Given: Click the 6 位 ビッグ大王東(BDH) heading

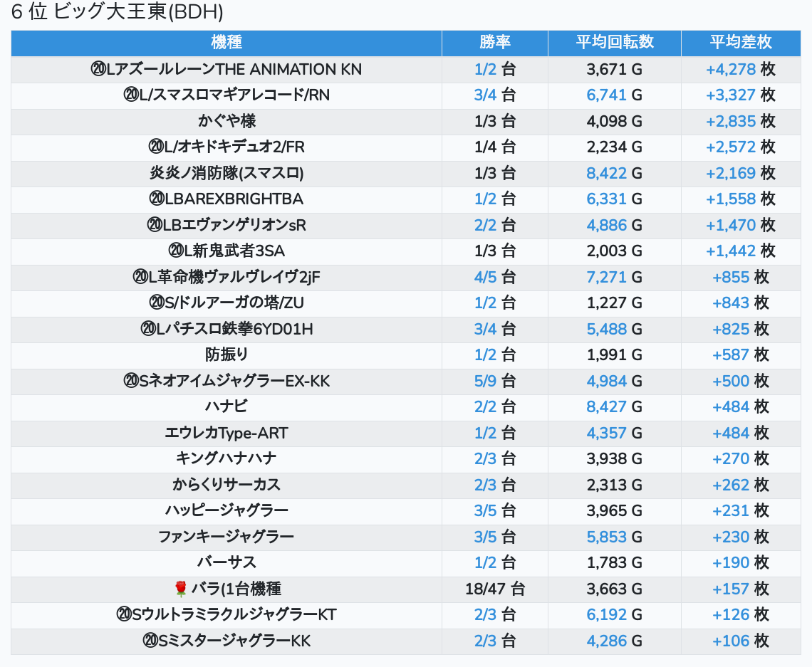Looking at the screenshot, I should (118, 12).
